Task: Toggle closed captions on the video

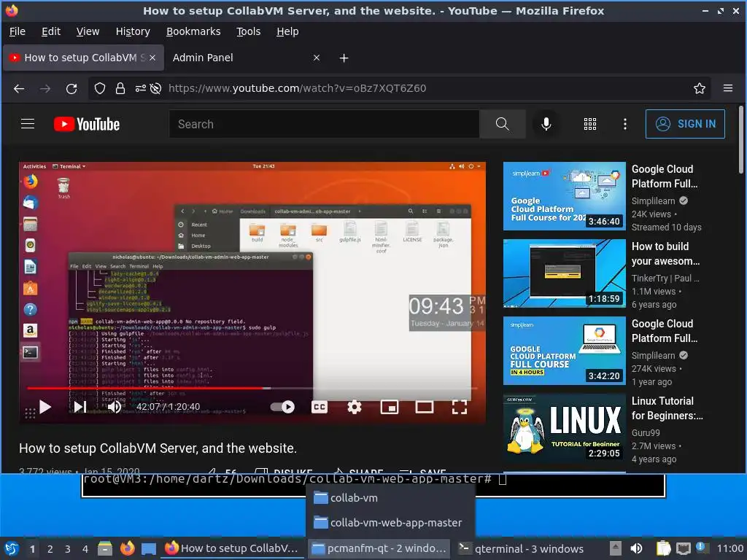Action: click(320, 407)
